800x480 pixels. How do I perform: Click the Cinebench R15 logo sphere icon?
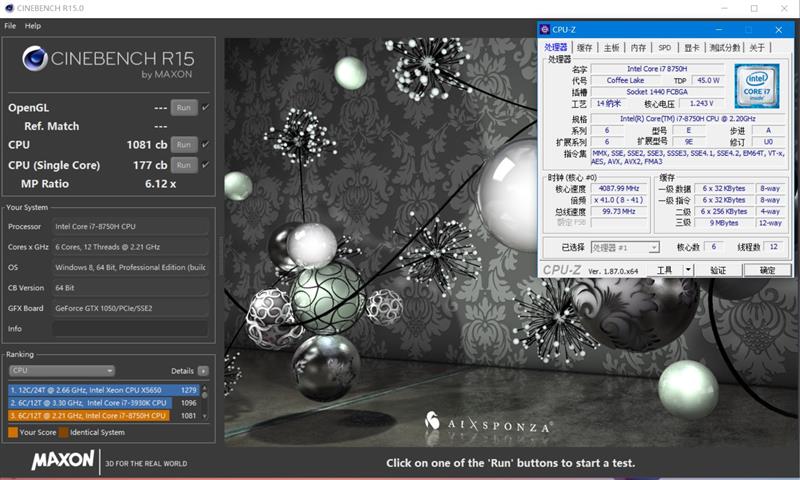pyautogui.click(x=35, y=58)
